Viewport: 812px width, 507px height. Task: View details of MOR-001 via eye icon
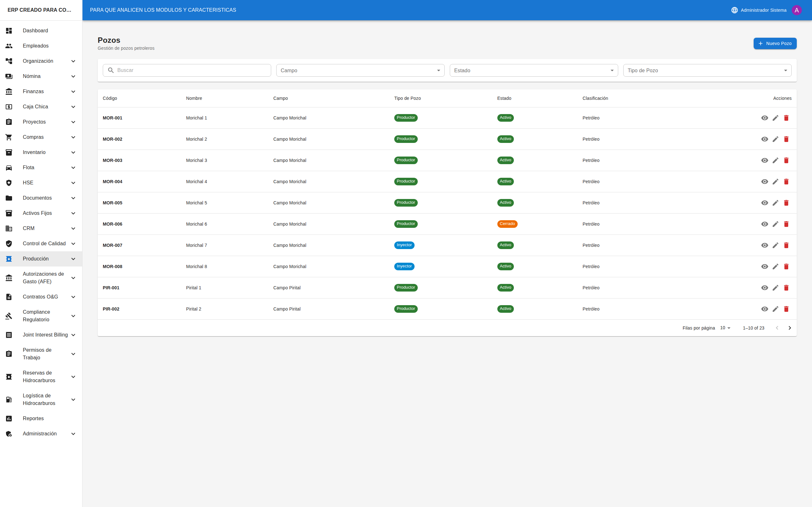pos(765,118)
